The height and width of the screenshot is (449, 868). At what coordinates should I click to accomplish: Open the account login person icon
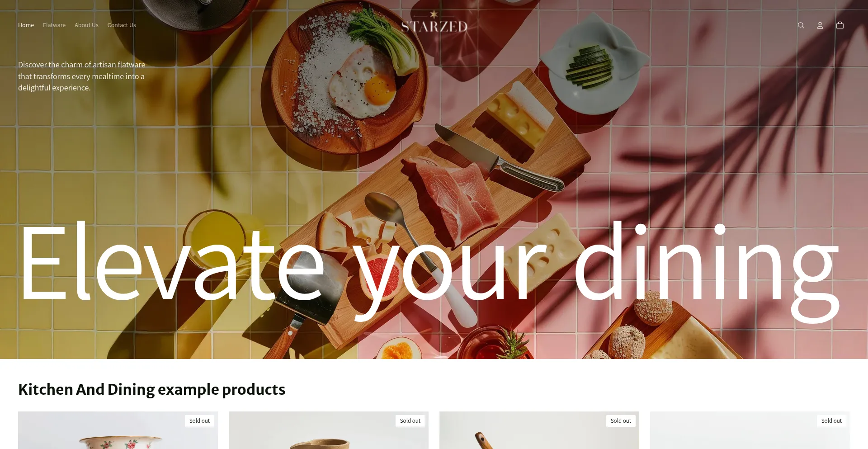point(820,25)
